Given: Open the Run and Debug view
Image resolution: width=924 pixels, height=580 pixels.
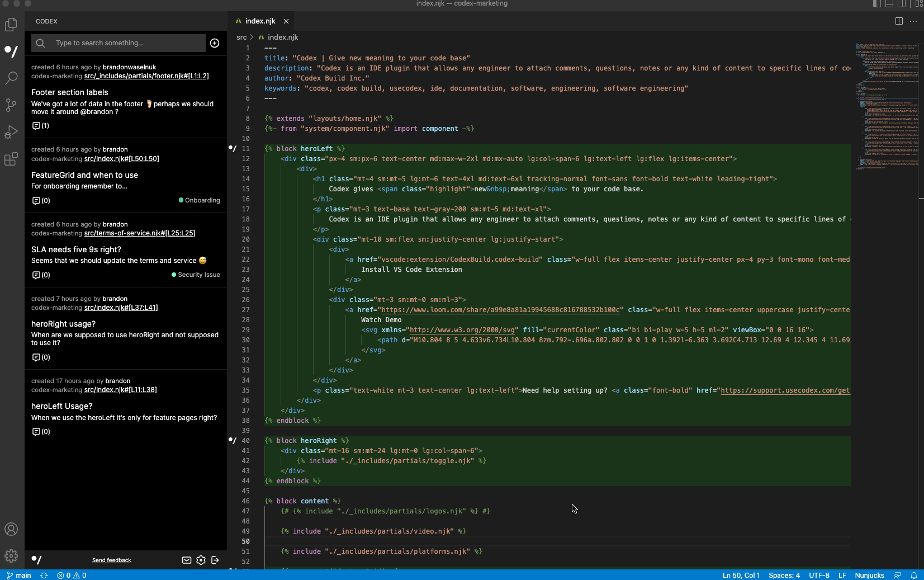Looking at the screenshot, I should pos(11,132).
